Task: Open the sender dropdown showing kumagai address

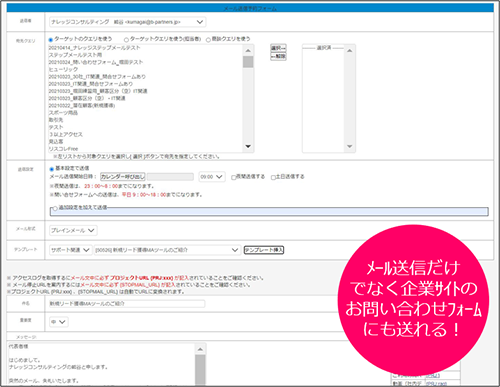Action: coord(127,22)
